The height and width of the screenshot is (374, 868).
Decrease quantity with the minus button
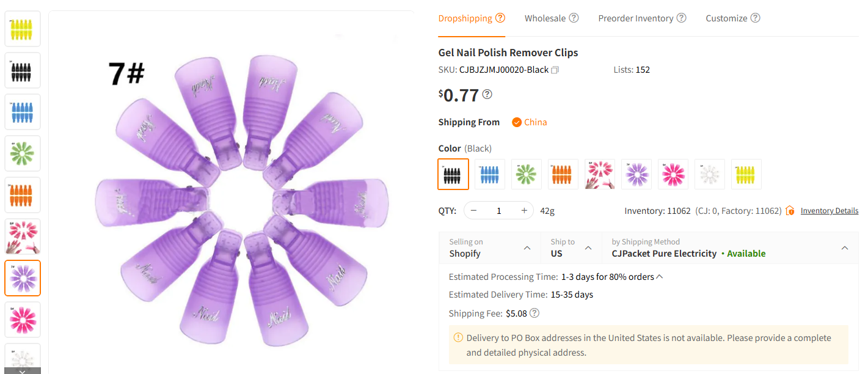point(474,211)
